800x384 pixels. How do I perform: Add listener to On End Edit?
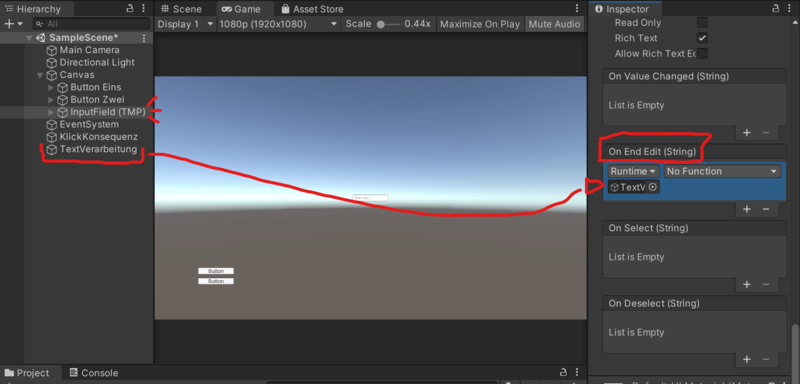747,209
